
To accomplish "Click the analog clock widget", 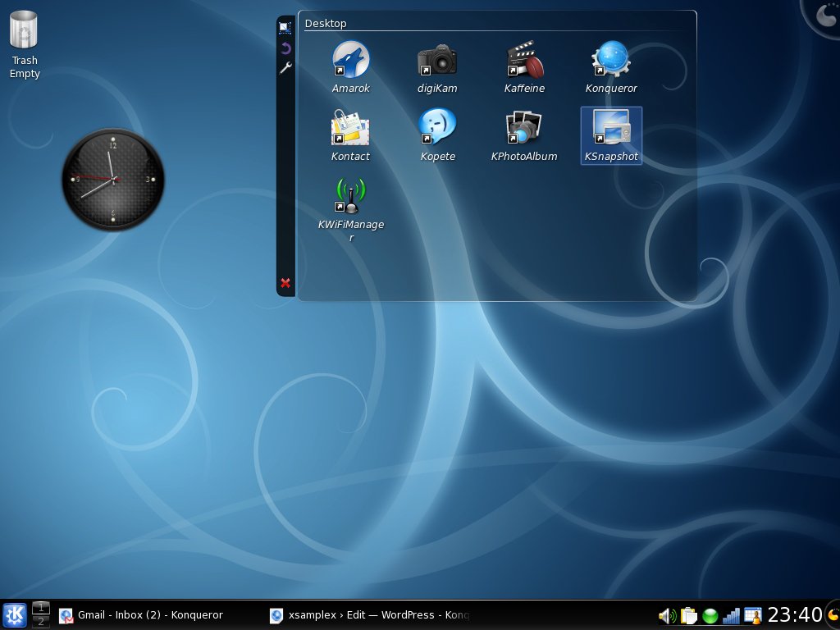I will click(113, 180).
